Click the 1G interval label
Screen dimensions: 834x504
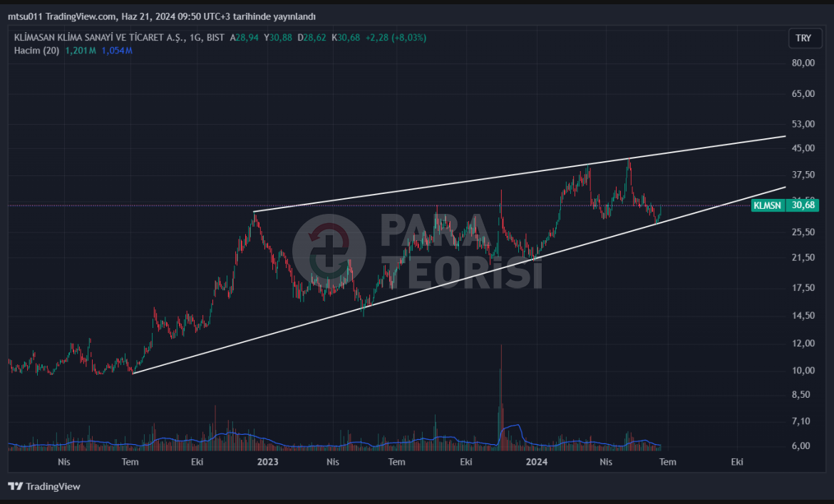tap(195, 38)
